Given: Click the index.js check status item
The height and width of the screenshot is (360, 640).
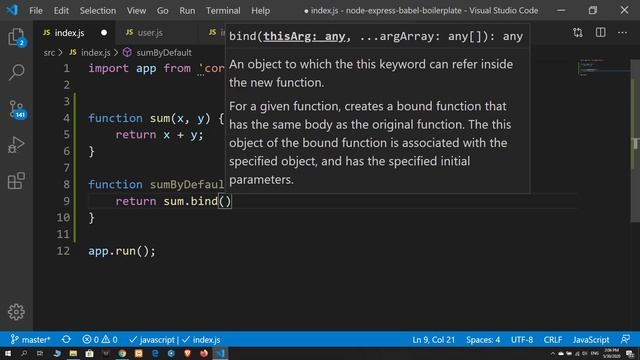Looking at the screenshot, I should click(x=202, y=340).
